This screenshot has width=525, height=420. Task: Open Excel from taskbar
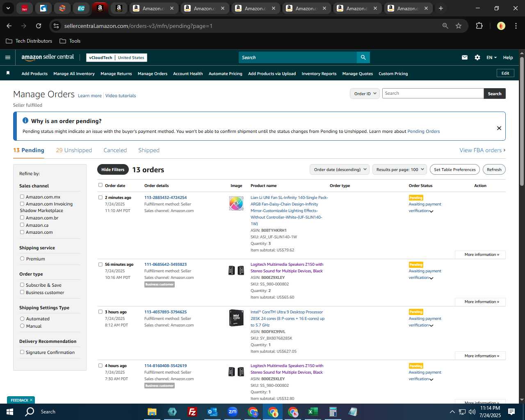pyautogui.click(x=313, y=412)
